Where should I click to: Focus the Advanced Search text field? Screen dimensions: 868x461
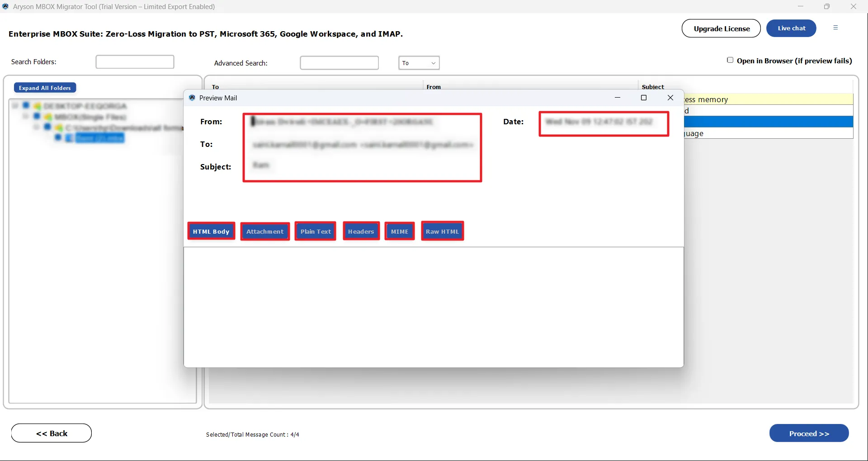pyautogui.click(x=339, y=63)
